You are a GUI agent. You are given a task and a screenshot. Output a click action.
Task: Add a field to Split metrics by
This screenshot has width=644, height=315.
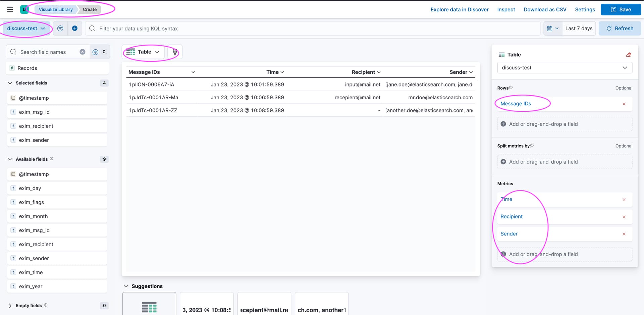click(565, 162)
